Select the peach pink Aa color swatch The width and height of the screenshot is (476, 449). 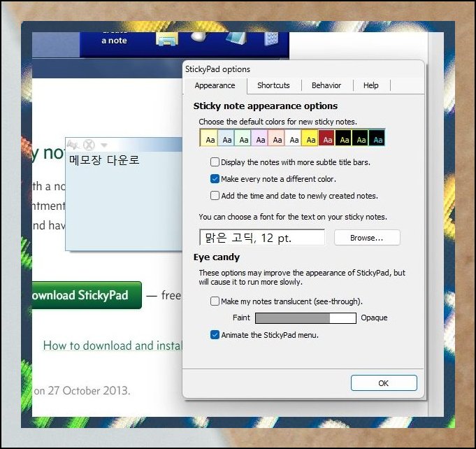pos(277,138)
